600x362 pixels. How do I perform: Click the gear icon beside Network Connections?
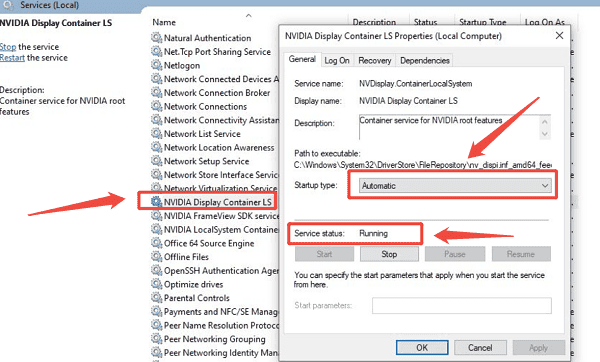click(x=156, y=106)
